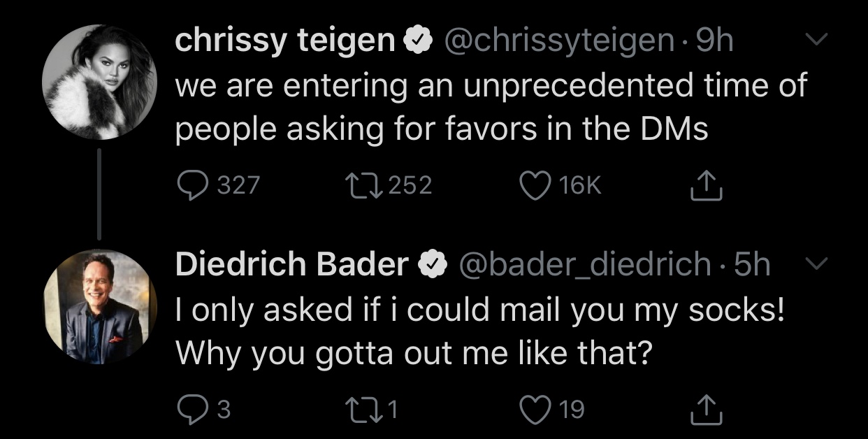Screen dimensions: 868x439
Task: Open Diedrich Bader tweet options chevron
Action: click(x=815, y=264)
